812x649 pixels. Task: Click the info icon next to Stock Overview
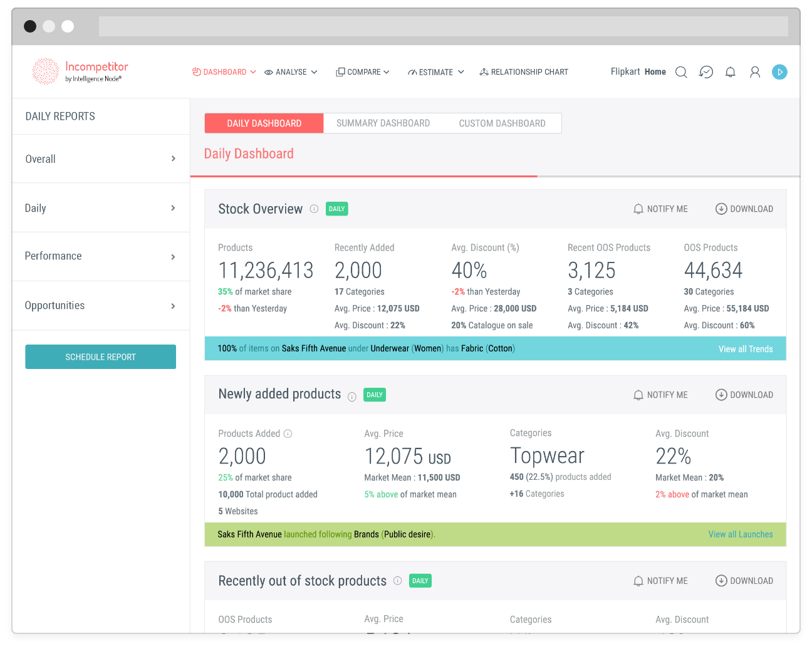tap(313, 209)
